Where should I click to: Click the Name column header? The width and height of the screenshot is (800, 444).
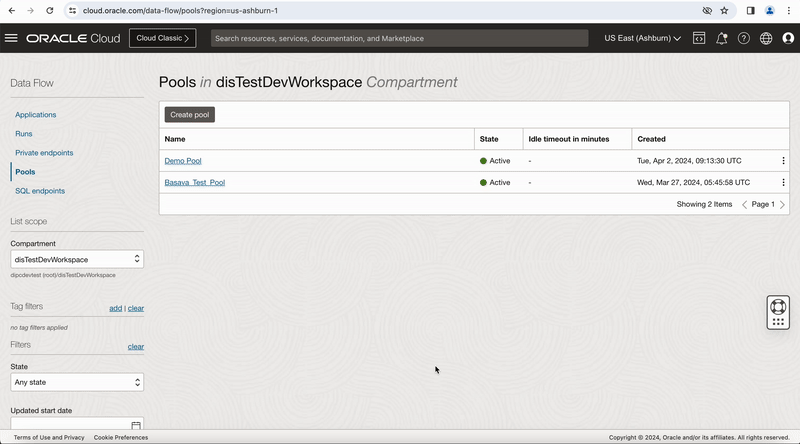tap(175, 139)
